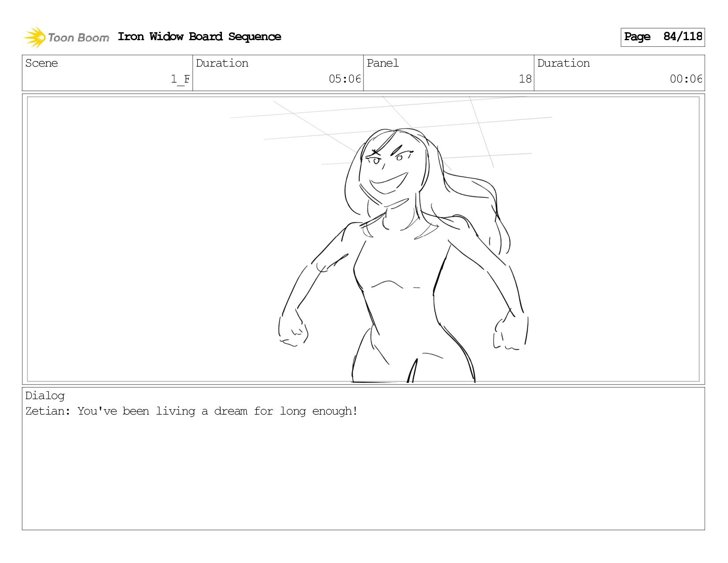
Task: Click the storyboard panel character sketch
Action: [403, 255]
